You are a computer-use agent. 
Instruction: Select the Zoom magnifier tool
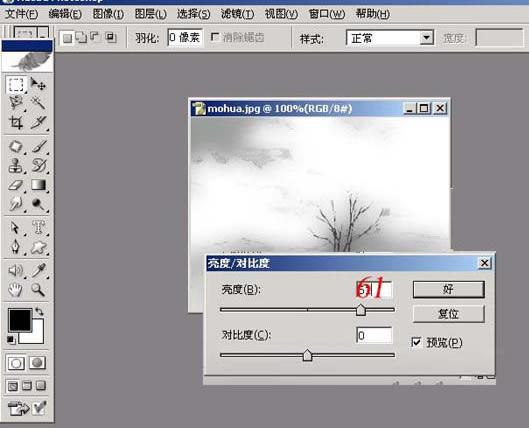(x=38, y=290)
